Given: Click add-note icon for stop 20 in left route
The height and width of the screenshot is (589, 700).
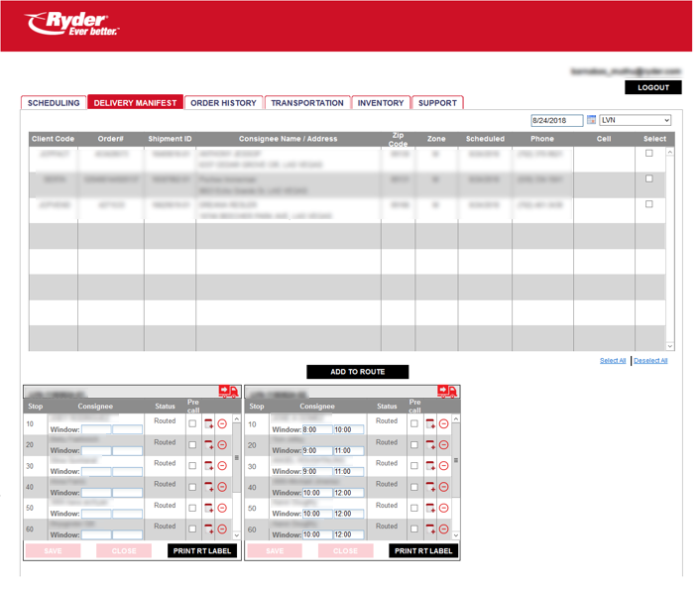Looking at the screenshot, I should (208, 445).
